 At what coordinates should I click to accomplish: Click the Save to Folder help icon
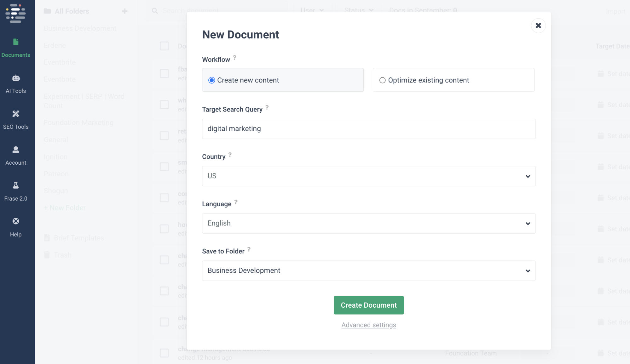pos(249,249)
